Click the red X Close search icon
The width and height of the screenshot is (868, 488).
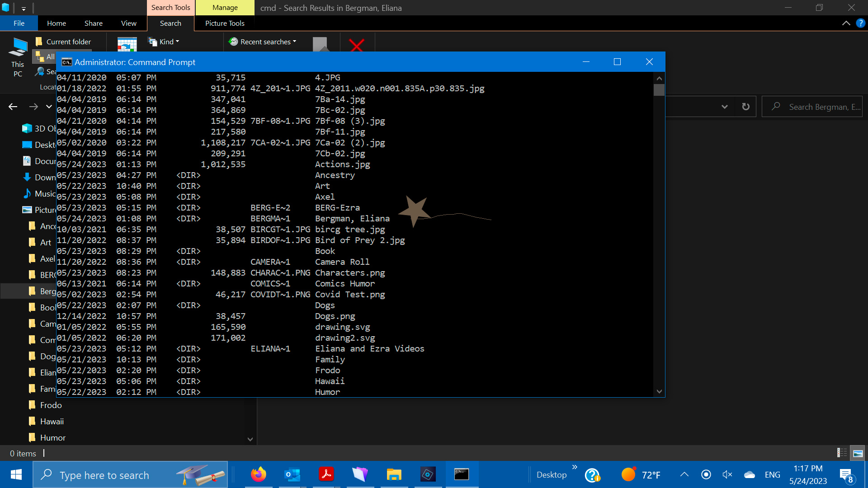click(357, 45)
